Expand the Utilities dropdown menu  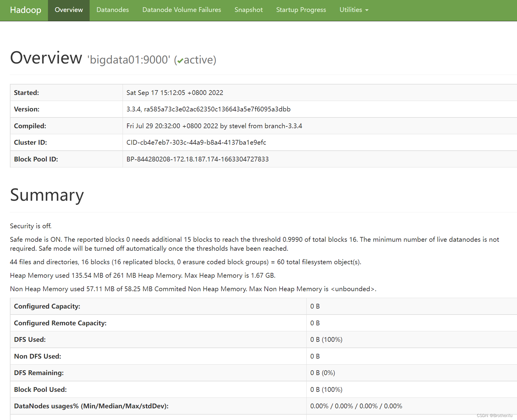(354, 10)
